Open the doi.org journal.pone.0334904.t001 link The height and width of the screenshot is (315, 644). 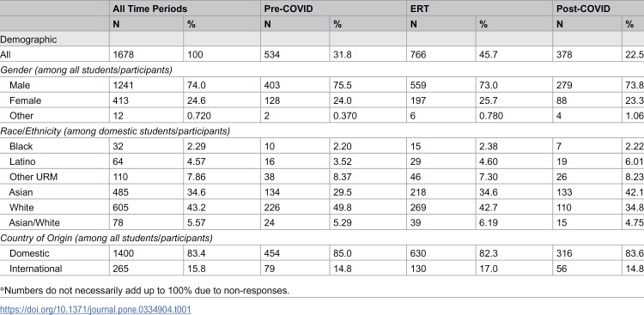(95, 309)
